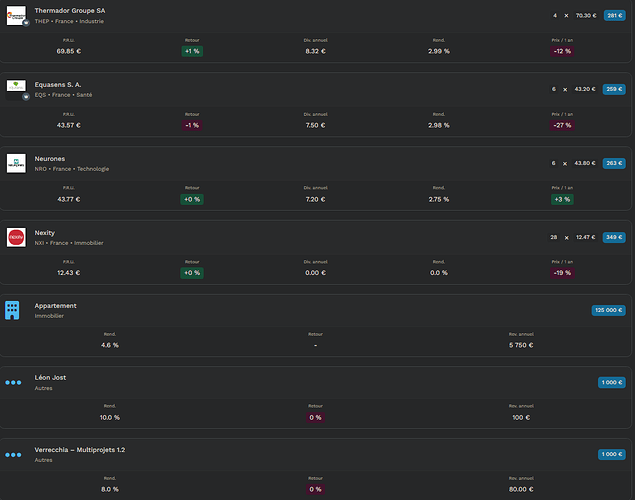Open the Neurones holding title

pyautogui.click(x=49, y=159)
